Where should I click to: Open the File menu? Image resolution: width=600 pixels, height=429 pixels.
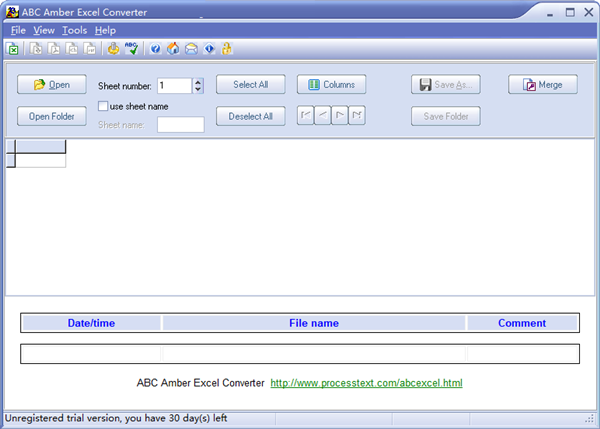click(x=17, y=31)
